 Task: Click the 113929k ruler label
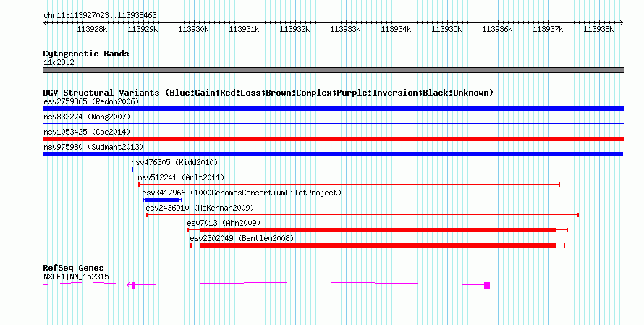pyautogui.click(x=143, y=30)
